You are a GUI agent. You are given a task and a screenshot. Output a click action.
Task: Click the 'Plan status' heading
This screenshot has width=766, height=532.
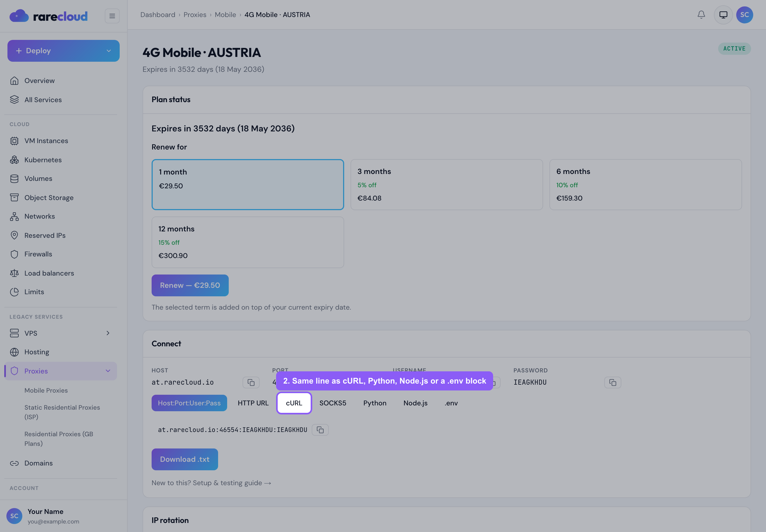pyautogui.click(x=171, y=99)
